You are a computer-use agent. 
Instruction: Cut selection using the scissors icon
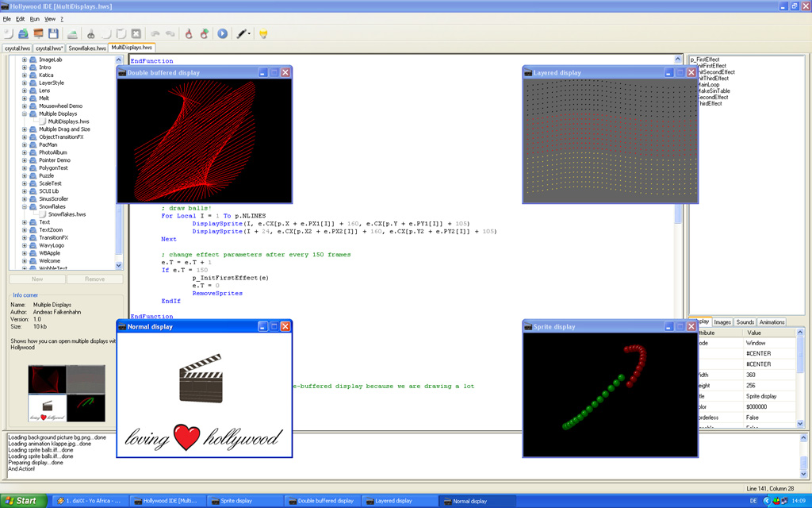pos(91,33)
